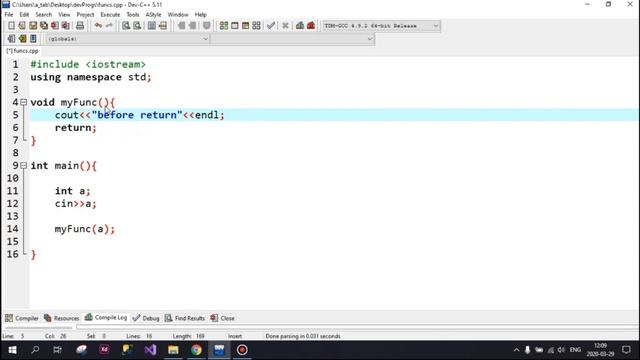Switch to the Debug bottom tab
This screenshot has height=360, width=640.
point(146,318)
